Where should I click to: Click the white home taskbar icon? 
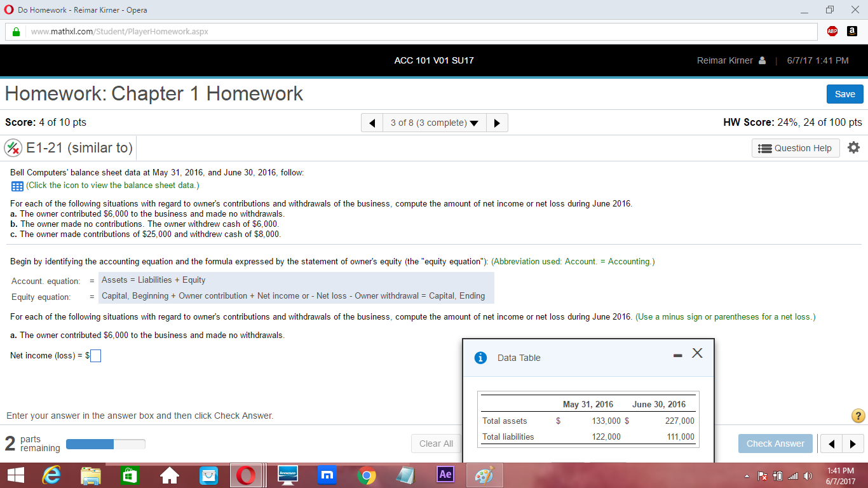tap(170, 476)
